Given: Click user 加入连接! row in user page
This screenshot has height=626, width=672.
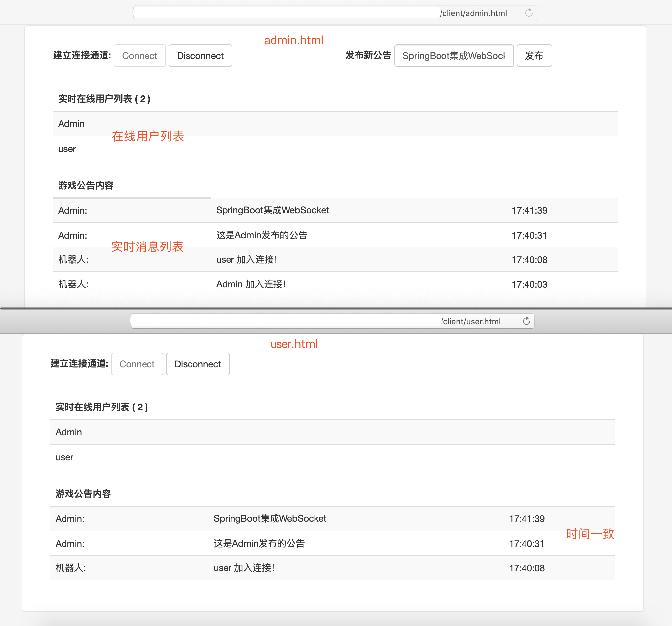Looking at the screenshot, I should click(x=244, y=568).
